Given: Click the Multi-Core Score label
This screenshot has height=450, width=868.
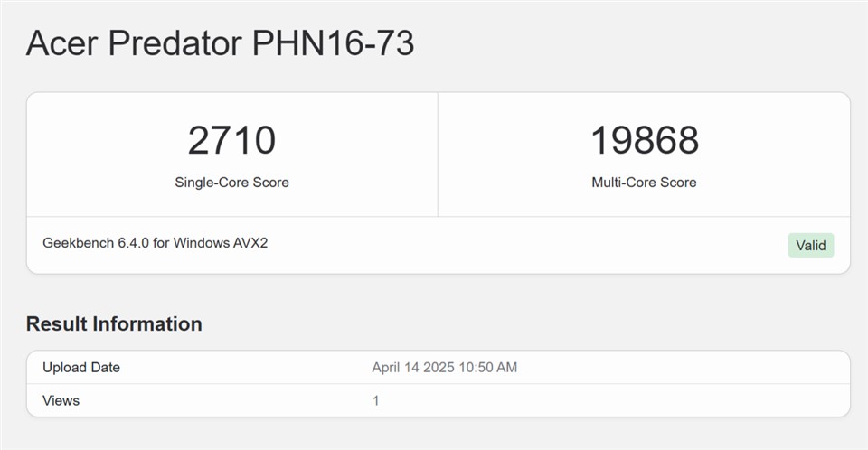Looking at the screenshot, I should point(644,183).
